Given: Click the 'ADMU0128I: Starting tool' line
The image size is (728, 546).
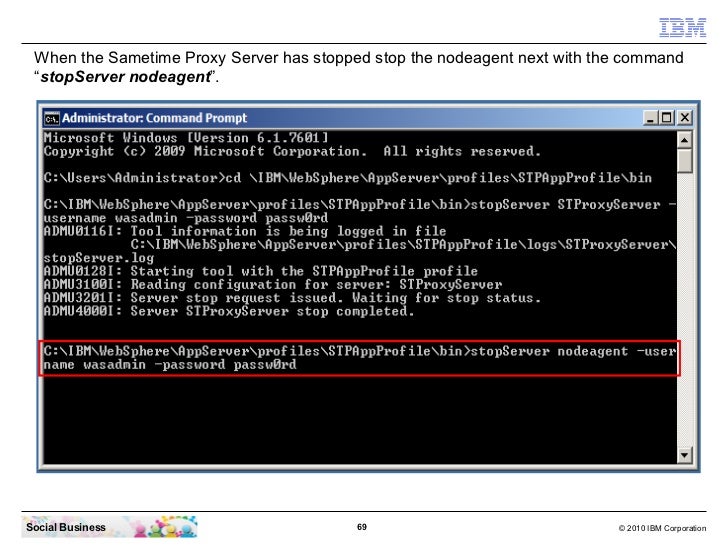Looking at the screenshot, I should pos(260,271).
